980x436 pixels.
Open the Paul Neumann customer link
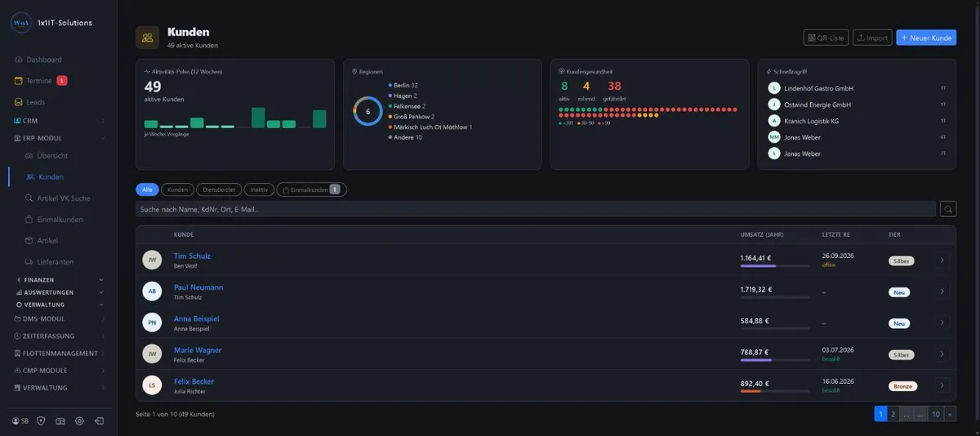coord(198,287)
